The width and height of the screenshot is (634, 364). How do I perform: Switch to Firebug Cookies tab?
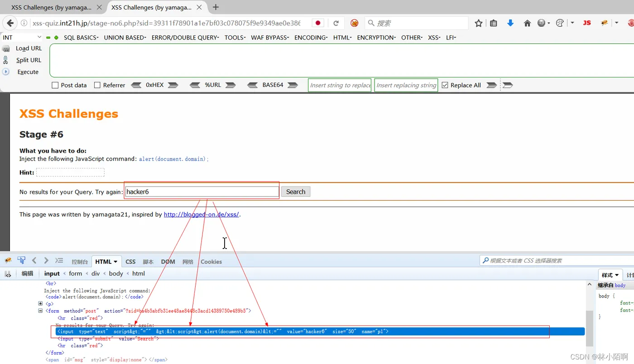point(211,262)
